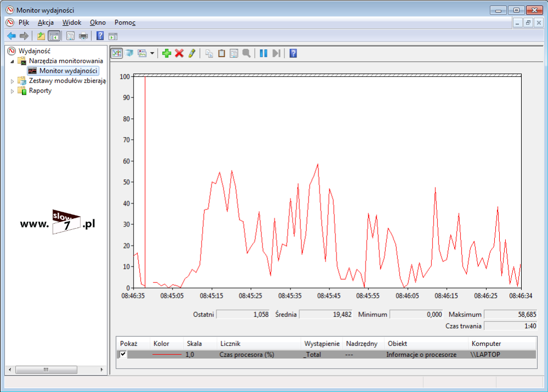Image resolution: width=548 pixels, height=392 pixels.
Task: Toggle the Highlight pen icon
Action: (x=191, y=53)
